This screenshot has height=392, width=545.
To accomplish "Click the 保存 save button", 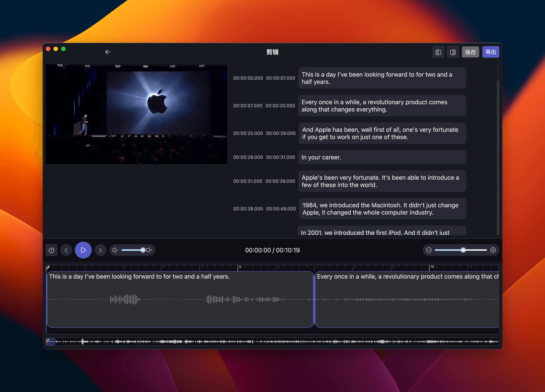I will (x=470, y=52).
